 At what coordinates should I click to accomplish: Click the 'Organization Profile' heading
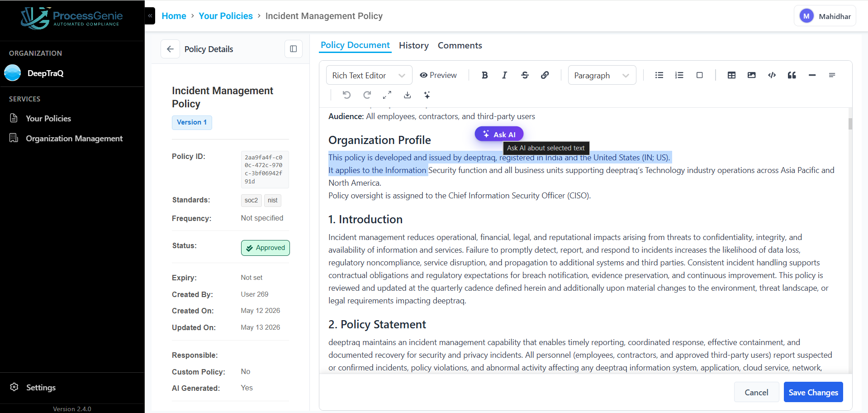pos(379,140)
